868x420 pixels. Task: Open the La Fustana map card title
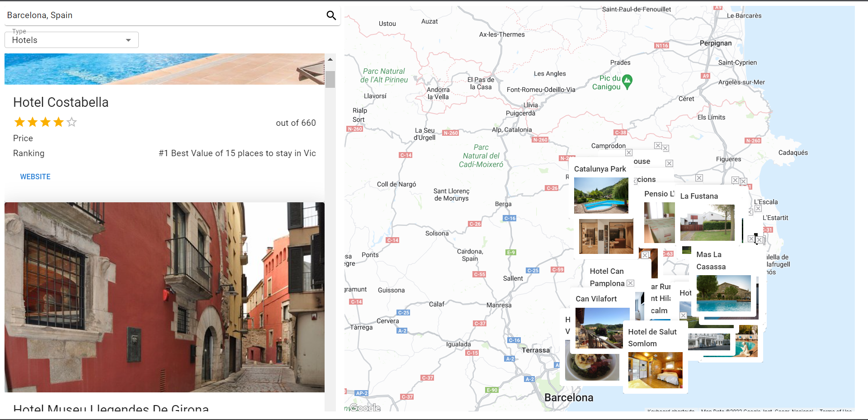pyautogui.click(x=699, y=196)
